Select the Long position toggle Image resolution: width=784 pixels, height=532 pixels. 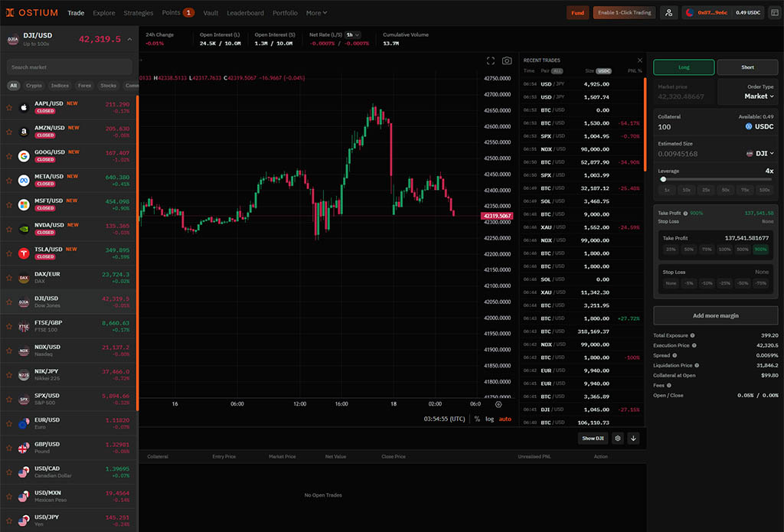tap(684, 67)
